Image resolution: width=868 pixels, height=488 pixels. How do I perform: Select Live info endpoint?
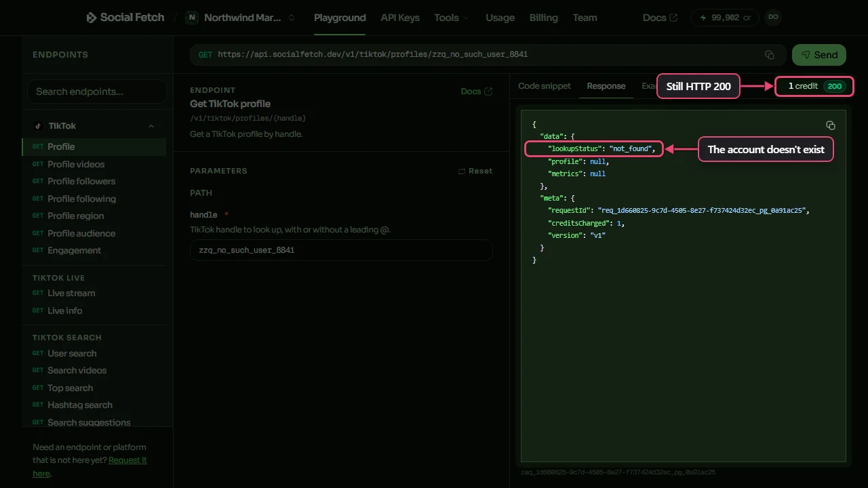click(95, 310)
